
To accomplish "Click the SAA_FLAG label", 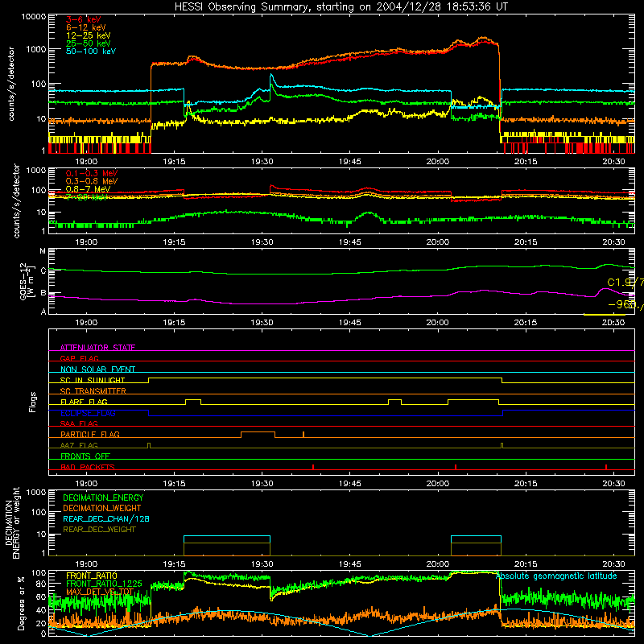I will [79, 423].
